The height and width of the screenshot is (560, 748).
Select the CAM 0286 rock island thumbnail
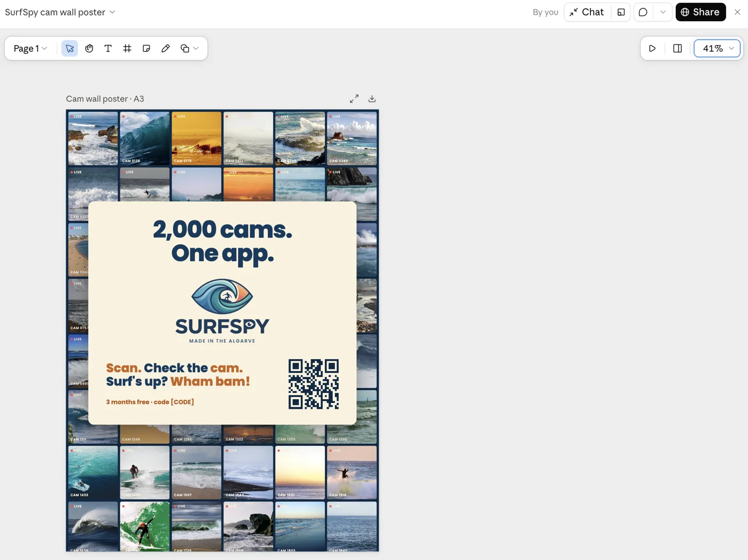tap(352, 138)
